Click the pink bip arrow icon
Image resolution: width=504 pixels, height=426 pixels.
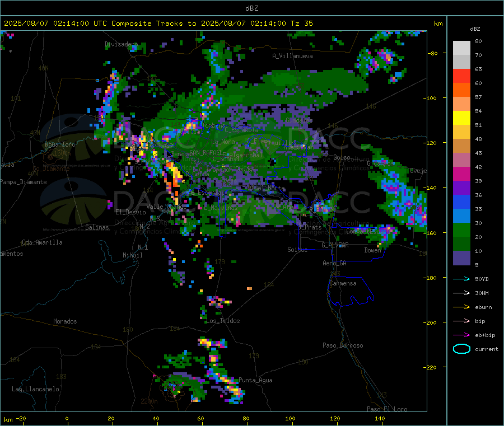tap(461, 321)
